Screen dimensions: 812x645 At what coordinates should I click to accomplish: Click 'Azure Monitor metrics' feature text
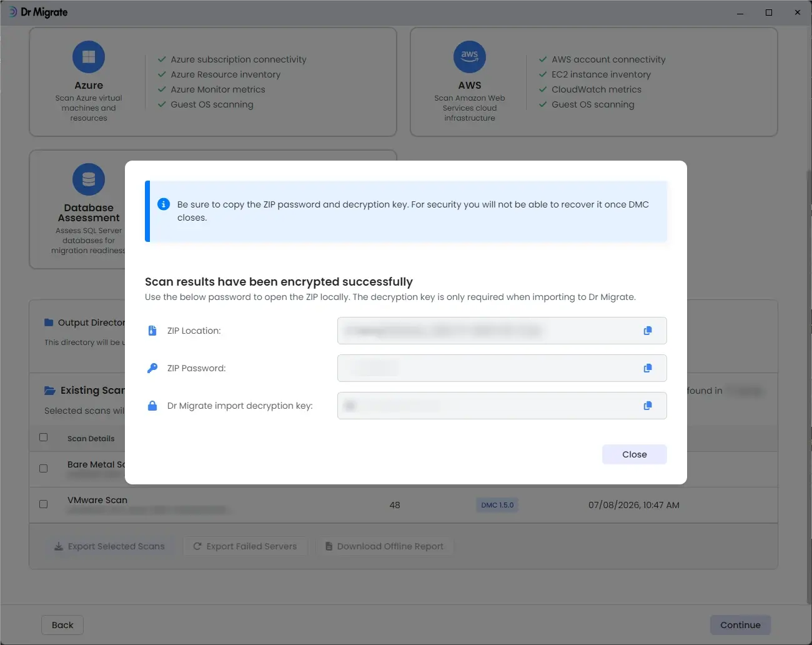(x=218, y=89)
